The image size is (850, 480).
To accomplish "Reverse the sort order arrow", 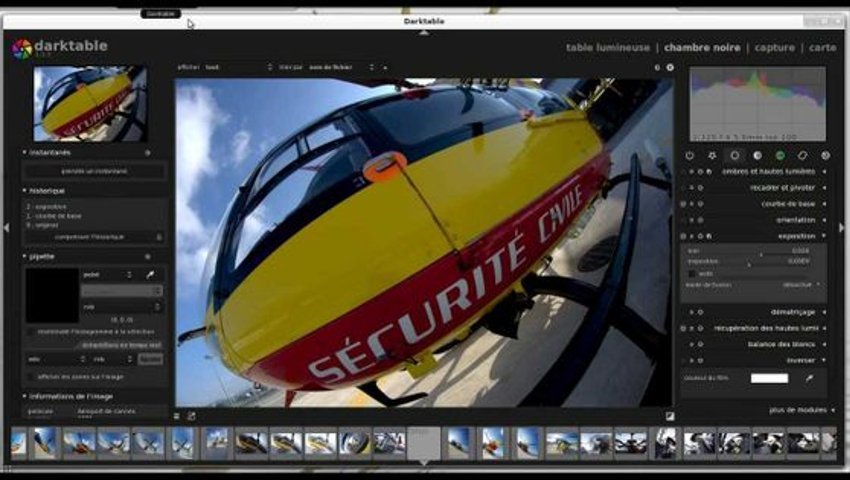I will click(385, 68).
